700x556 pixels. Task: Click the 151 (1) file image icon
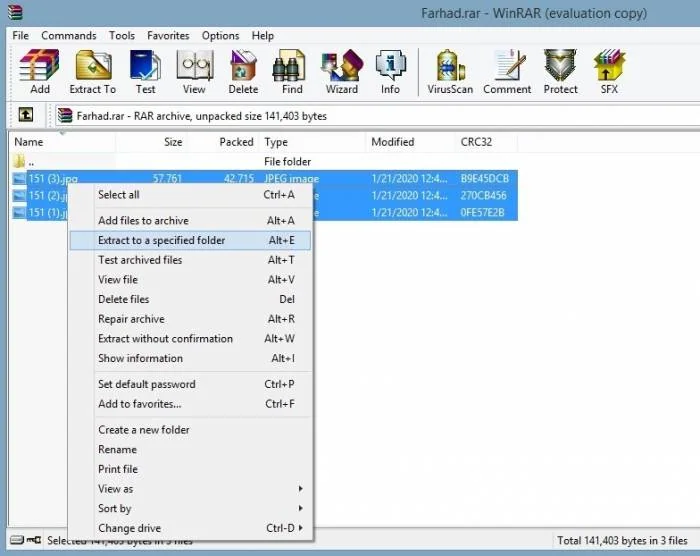pyautogui.click(x=19, y=213)
